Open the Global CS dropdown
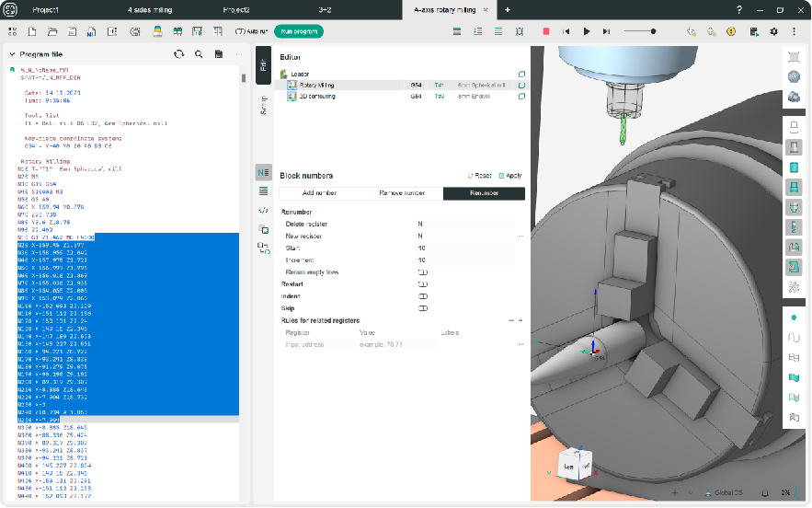Viewport: 812px width, 508px height. point(724,492)
